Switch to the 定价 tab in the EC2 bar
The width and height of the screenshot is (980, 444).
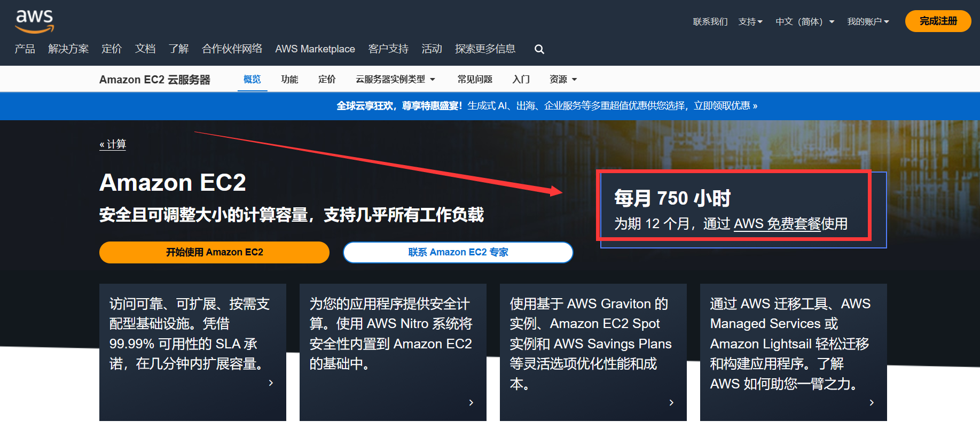click(327, 79)
